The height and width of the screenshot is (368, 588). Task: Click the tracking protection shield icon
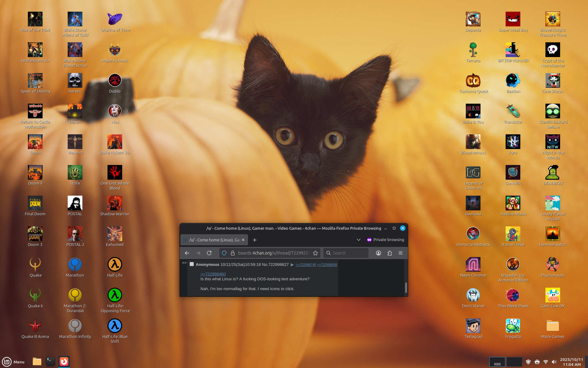click(224, 253)
